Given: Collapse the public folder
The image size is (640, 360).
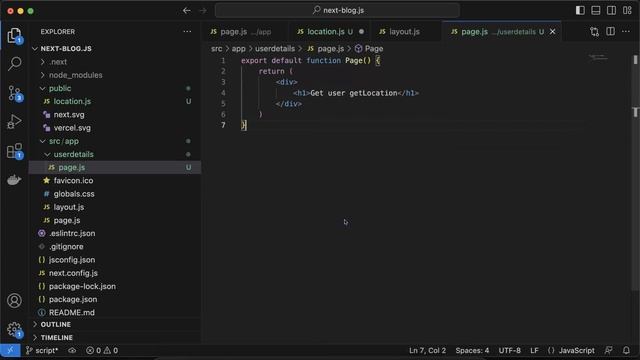Looking at the screenshot, I should [x=115, y=88].
